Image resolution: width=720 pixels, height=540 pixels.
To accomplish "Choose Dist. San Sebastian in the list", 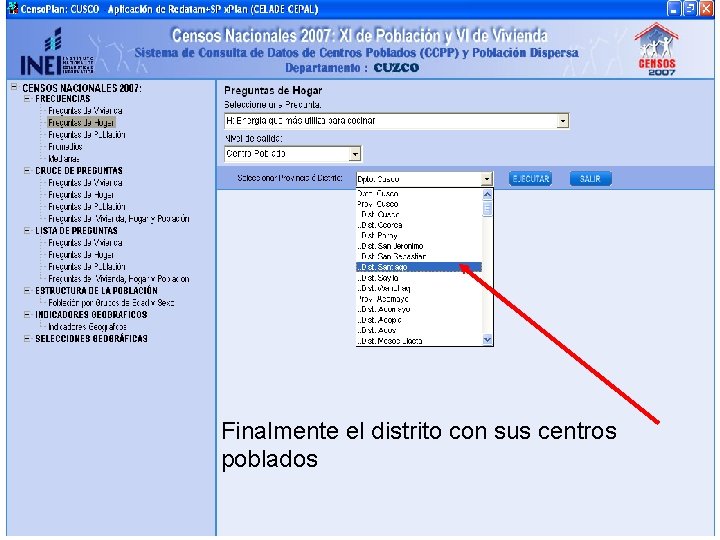I will [419, 257].
